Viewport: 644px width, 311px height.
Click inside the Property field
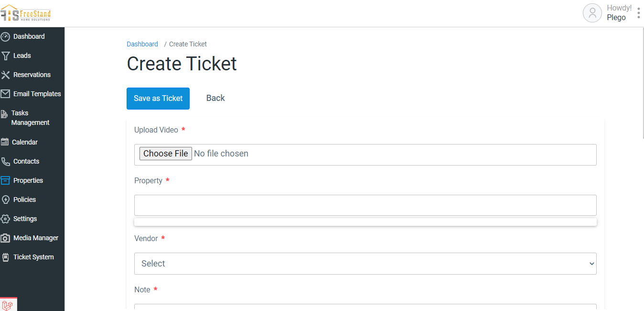[x=365, y=205]
